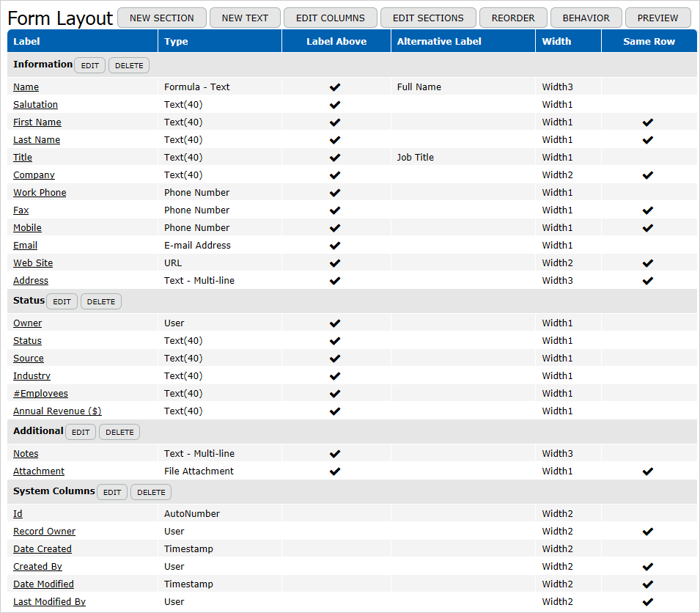Image resolution: width=700 pixels, height=613 pixels.
Task: Delete the System Columns section
Action: [x=151, y=493]
